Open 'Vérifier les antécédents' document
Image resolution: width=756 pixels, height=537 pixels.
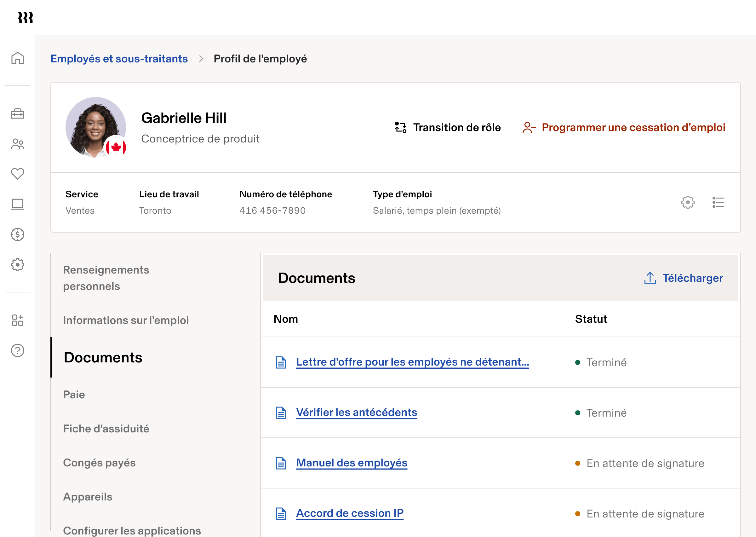coord(357,412)
